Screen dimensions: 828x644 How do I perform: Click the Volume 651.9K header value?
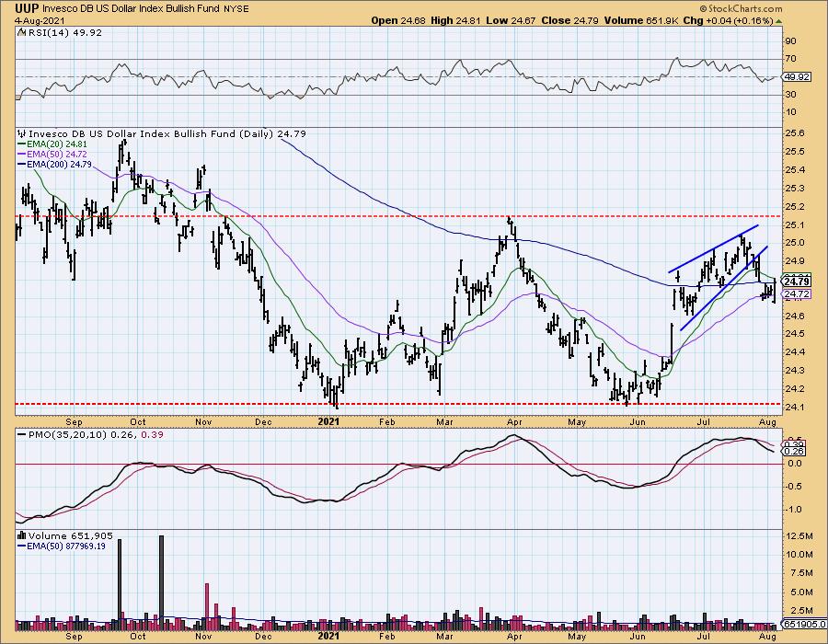click(640, 20)
